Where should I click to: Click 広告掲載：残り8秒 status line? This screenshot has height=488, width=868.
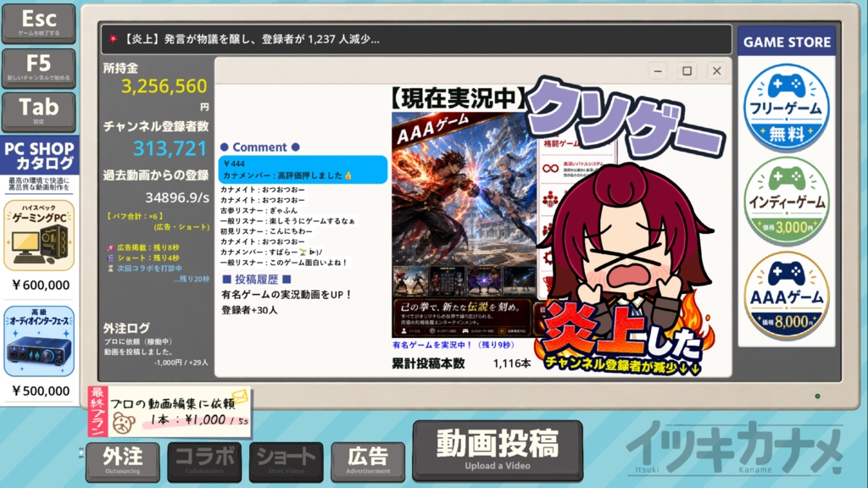pyautogui.click(x=143, y=247)
